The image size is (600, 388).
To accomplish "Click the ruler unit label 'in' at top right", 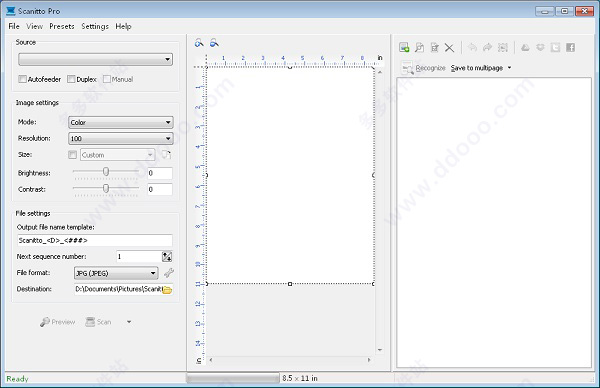I will click(x=380, y=57).
